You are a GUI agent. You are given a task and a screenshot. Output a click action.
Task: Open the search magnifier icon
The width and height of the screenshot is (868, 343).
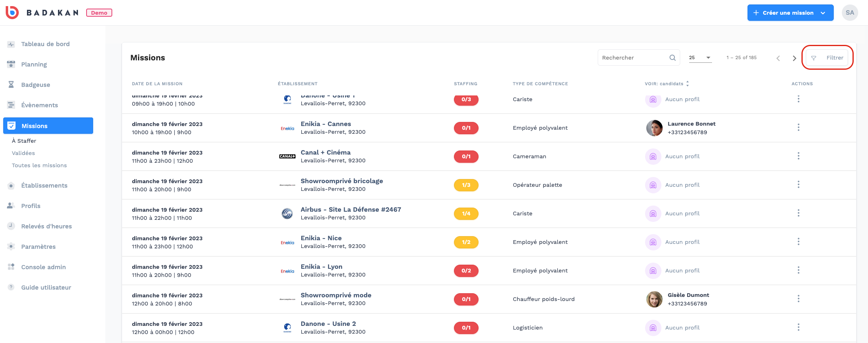(672, 58)
